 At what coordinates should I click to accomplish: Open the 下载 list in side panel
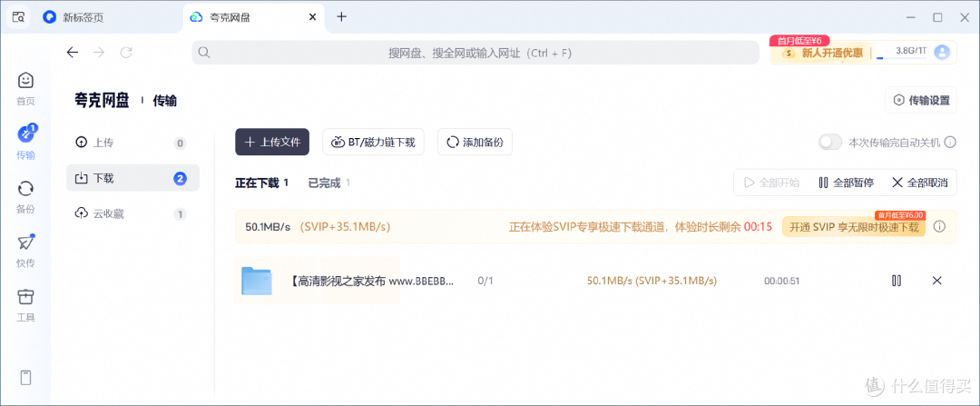pos(132,178)
